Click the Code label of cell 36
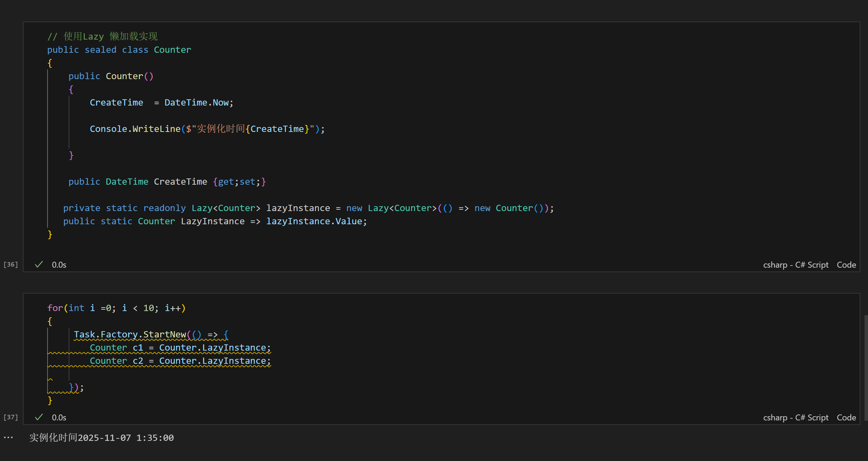Viewport: 868px width, 461px height. 846,265
